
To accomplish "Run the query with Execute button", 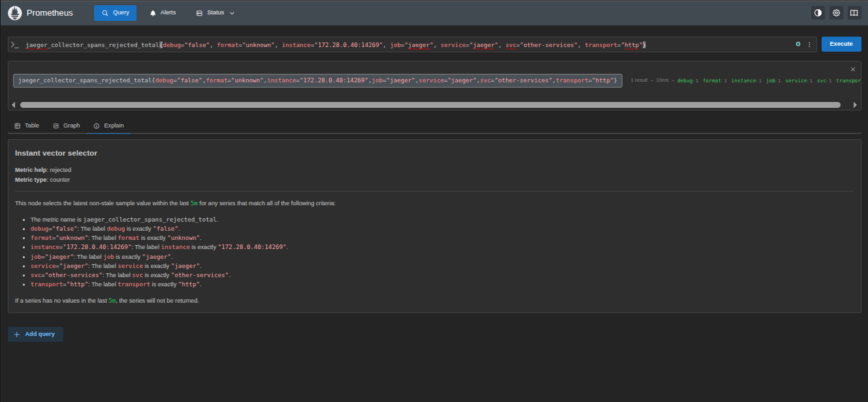I will click(x=841, y=44).
